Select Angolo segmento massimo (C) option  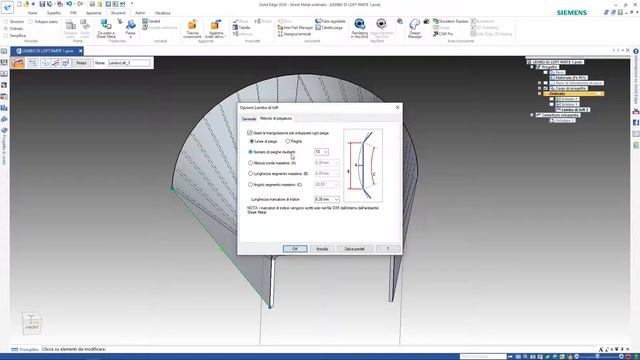pyautogui.click(x=250, y=184)
